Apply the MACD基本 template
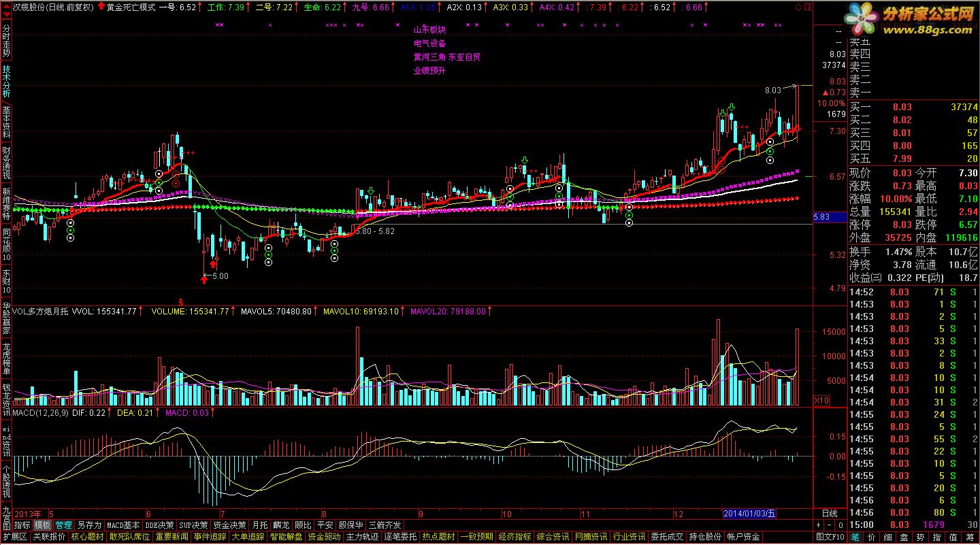Screen dimensions: 980x545 (123, 525)
